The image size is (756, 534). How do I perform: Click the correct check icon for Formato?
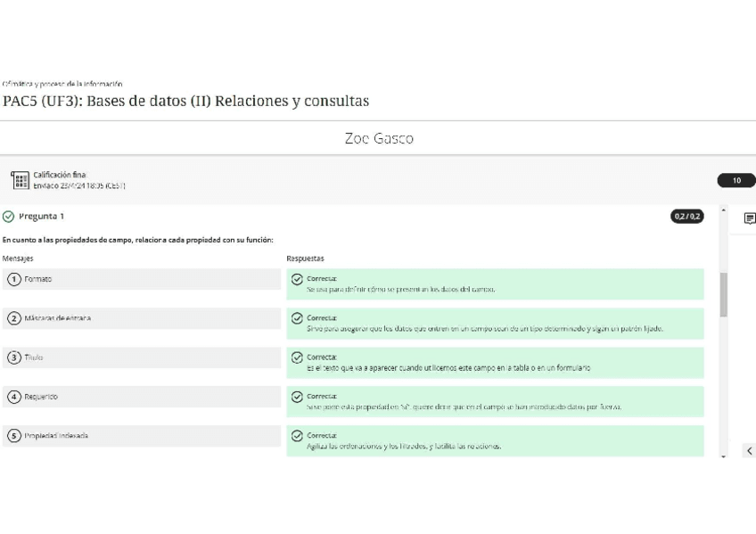[x=297, y=280]
